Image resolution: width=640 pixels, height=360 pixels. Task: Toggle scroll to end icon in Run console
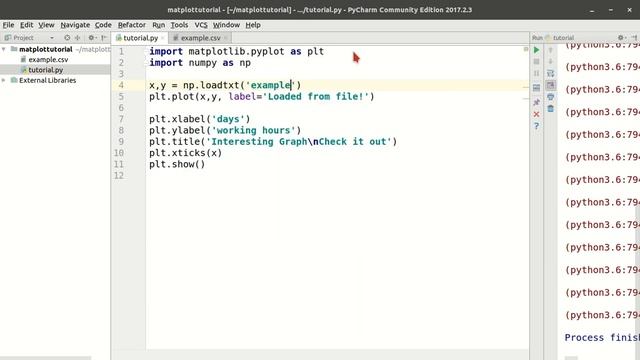[551, 85]
